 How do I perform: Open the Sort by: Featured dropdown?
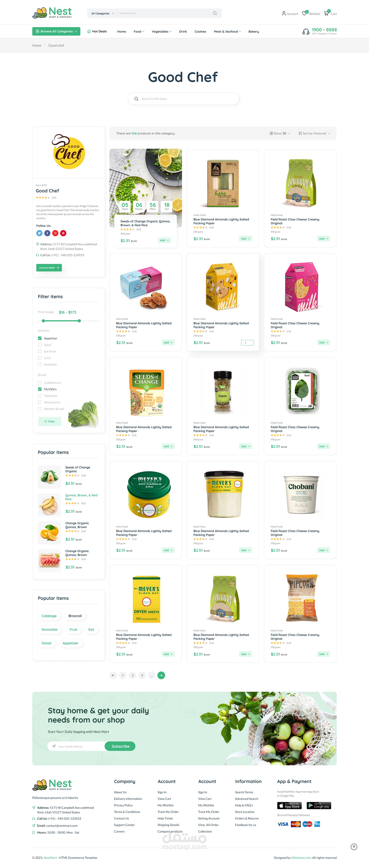click(x=314, y=134)
